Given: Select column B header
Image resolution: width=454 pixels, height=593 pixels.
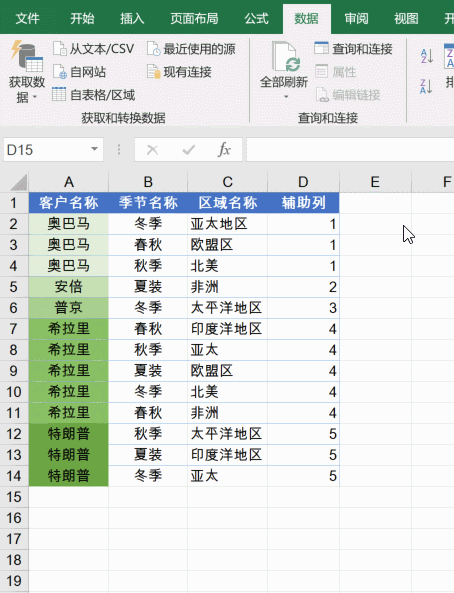Looking at the screenshot, I should pos(148,182).
